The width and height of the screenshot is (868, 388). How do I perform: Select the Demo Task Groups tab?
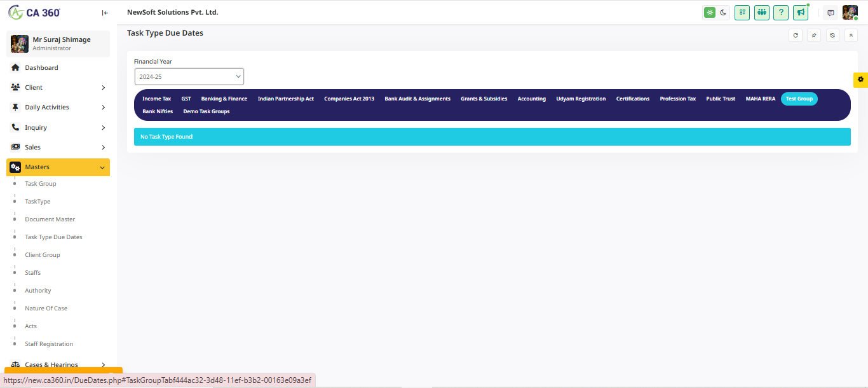click(x=207, y=111)
